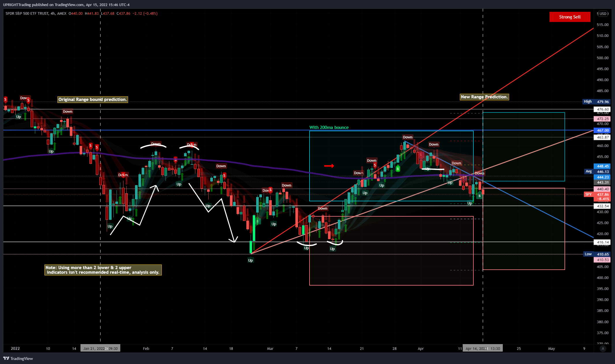615x364 pixels.
Task: Click the green B marker right of the late-February low
Action: (257, 222)
